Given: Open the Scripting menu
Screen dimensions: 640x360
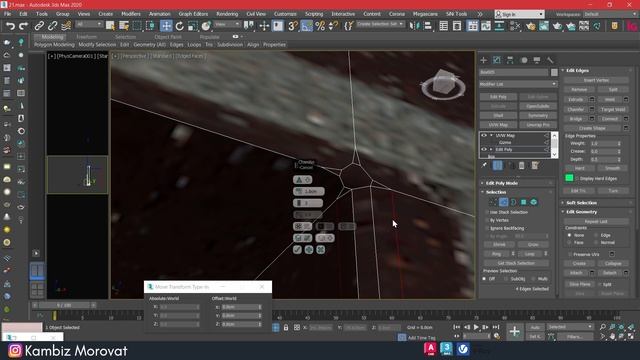Looking at the screenshot, I should click(x=314, y=14).
